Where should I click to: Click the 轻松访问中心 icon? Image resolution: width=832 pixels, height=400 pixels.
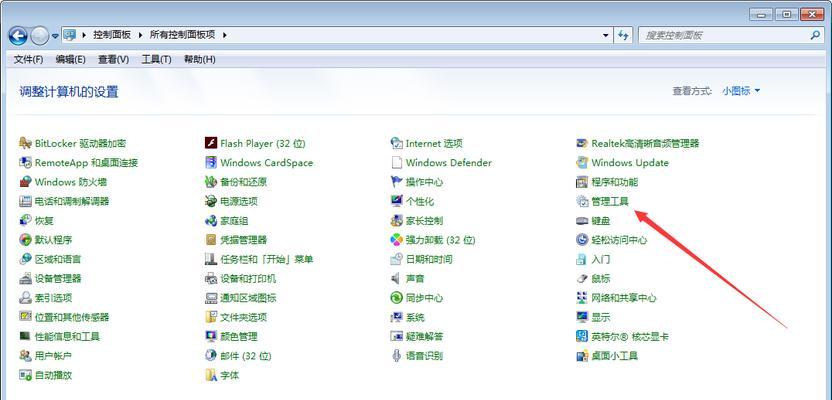pyautogui.click(x=582, y=240)
